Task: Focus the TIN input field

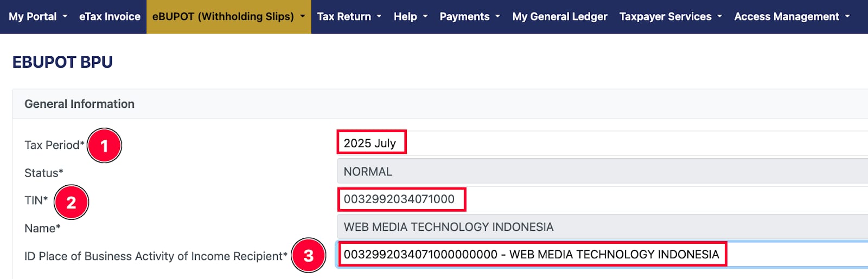Action: 597,199
